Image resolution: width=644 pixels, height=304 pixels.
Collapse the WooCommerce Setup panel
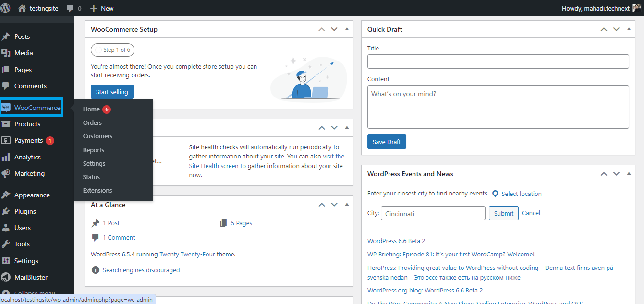(x=347, y=29)
